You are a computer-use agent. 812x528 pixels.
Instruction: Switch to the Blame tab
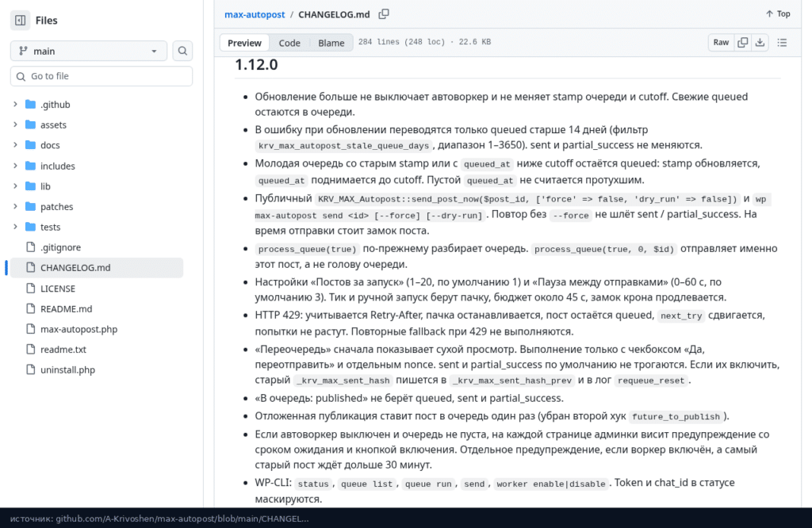pyautogui.click(x=331, y=43)
